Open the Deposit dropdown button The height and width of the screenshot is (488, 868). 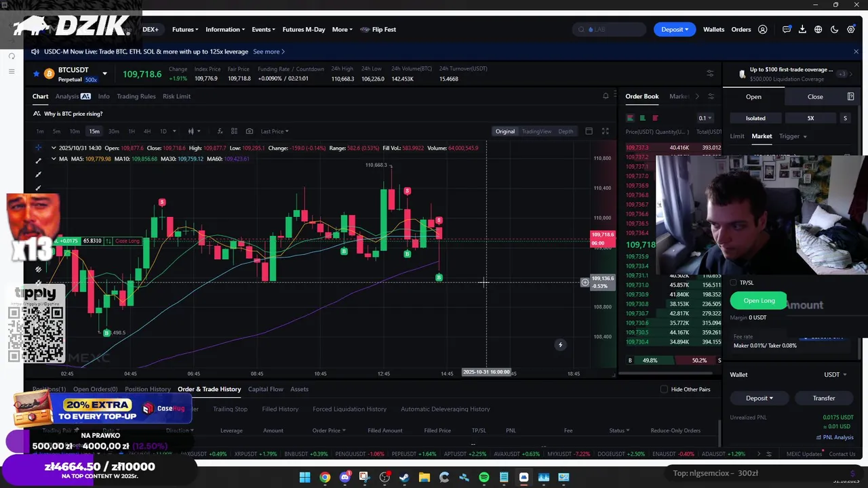coord(674,30)
